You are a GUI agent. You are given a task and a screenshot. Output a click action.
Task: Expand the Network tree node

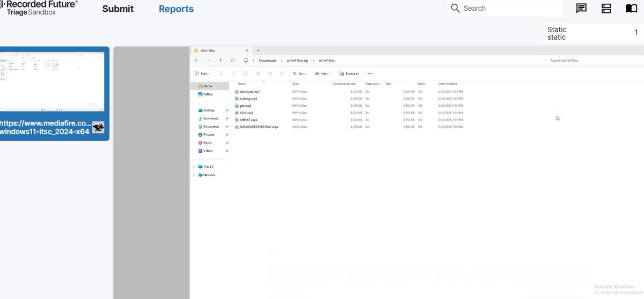pos(194,175)
